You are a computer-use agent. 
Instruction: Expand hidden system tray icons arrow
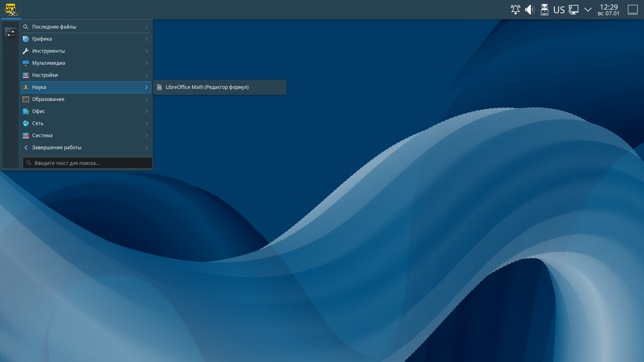pyautogui.click(x=588, y=10)
